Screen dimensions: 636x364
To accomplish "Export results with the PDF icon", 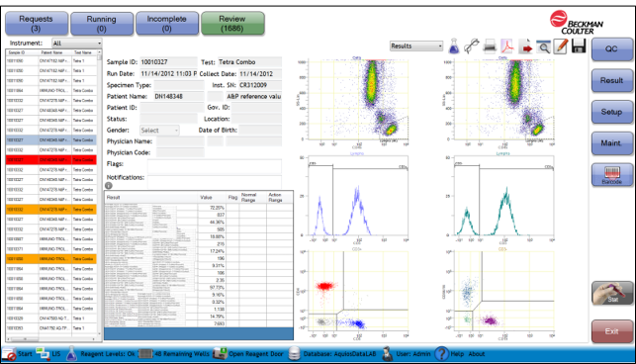I will 507,46.
